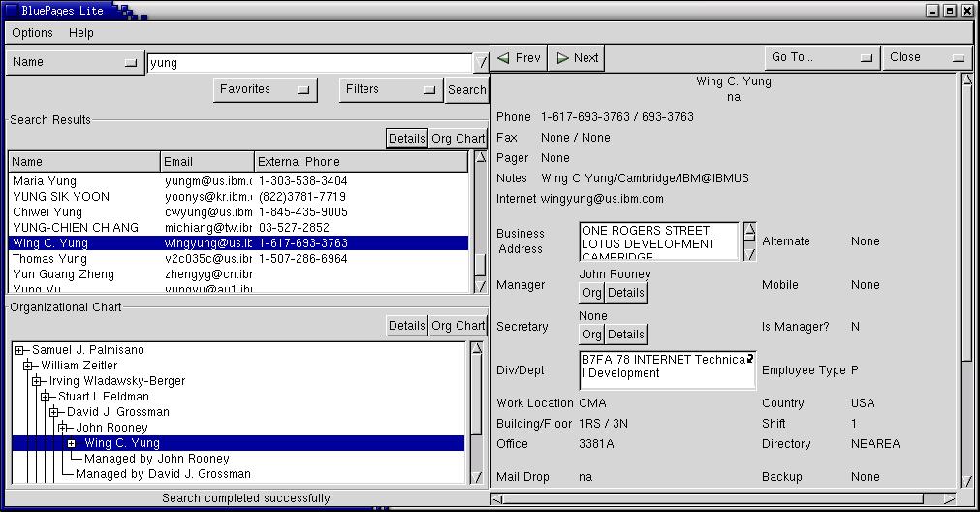Select Samuel J. Palmisano in org tree
The width and height of the screenshot is (980, 512).
[88, 350]
